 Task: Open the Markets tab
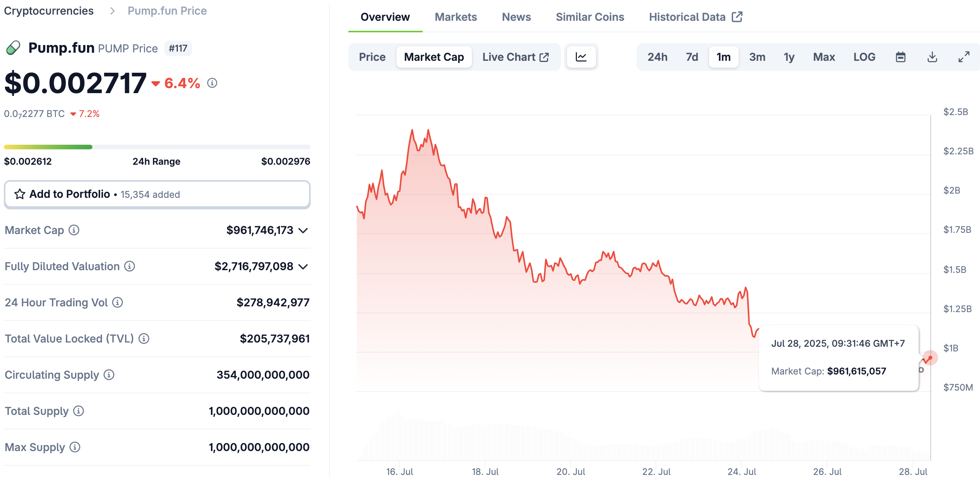pos(456,17)
